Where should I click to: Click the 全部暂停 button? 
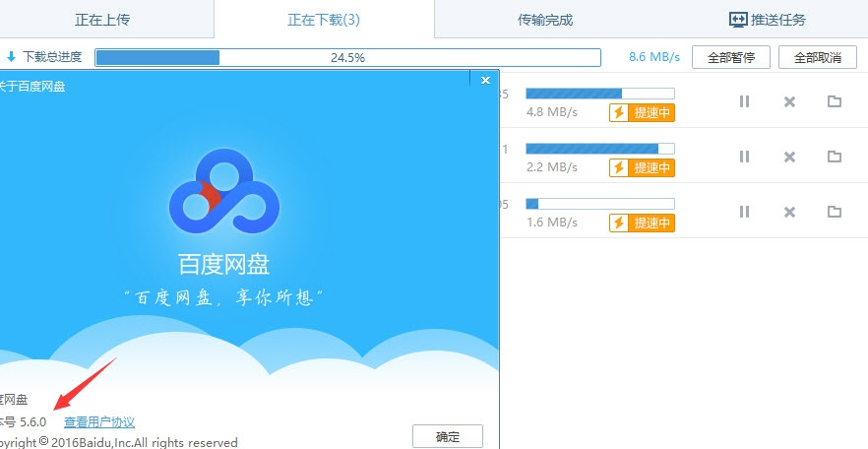730,57
